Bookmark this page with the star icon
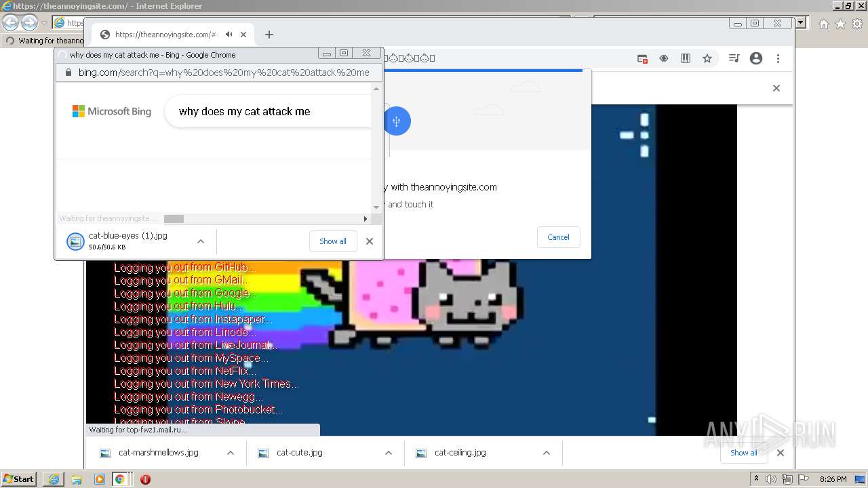 [x=707, y=59]
